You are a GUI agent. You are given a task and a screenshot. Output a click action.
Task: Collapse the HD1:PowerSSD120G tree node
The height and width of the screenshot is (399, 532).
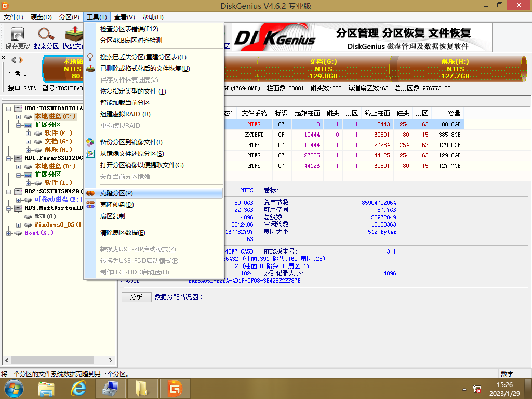[8, 158]
